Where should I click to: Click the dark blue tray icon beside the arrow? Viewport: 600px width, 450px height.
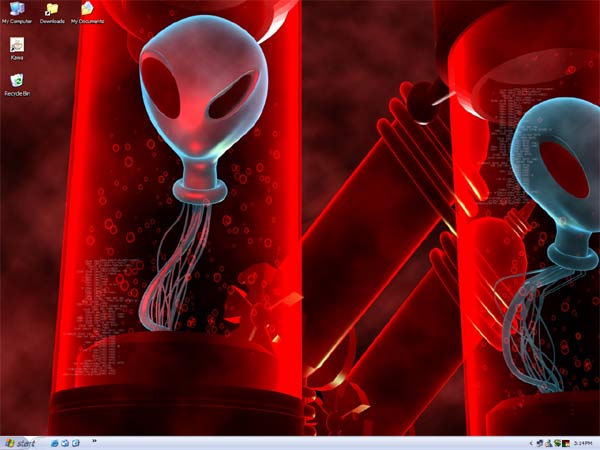540,443
